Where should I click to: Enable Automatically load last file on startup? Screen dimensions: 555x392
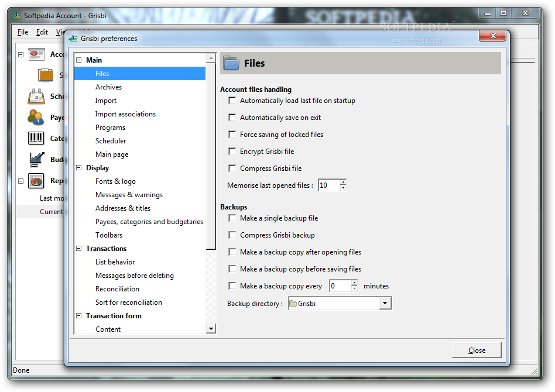click(x=232, y=101)
